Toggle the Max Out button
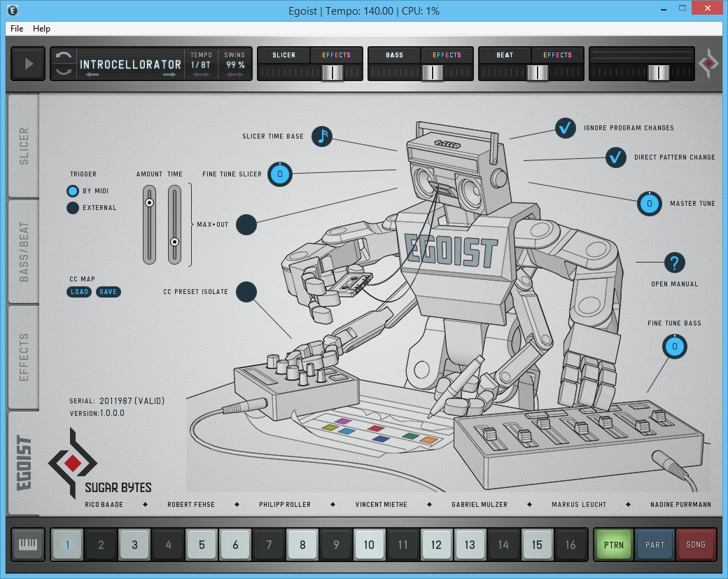 (x=246, y=225)
